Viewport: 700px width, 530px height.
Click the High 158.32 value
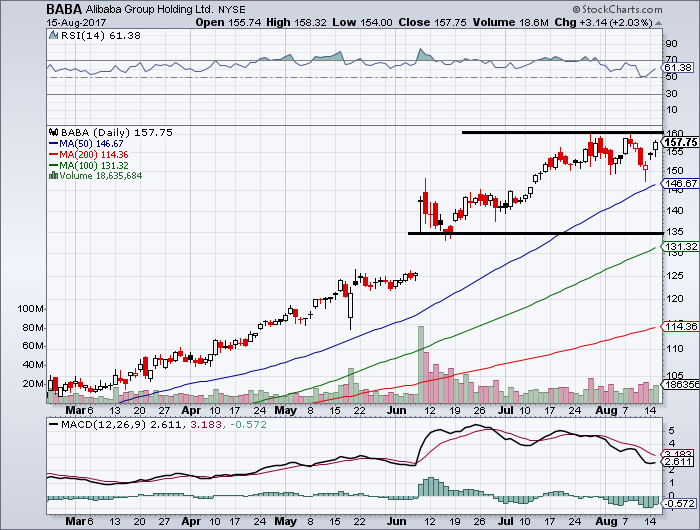tap(296, 22)
